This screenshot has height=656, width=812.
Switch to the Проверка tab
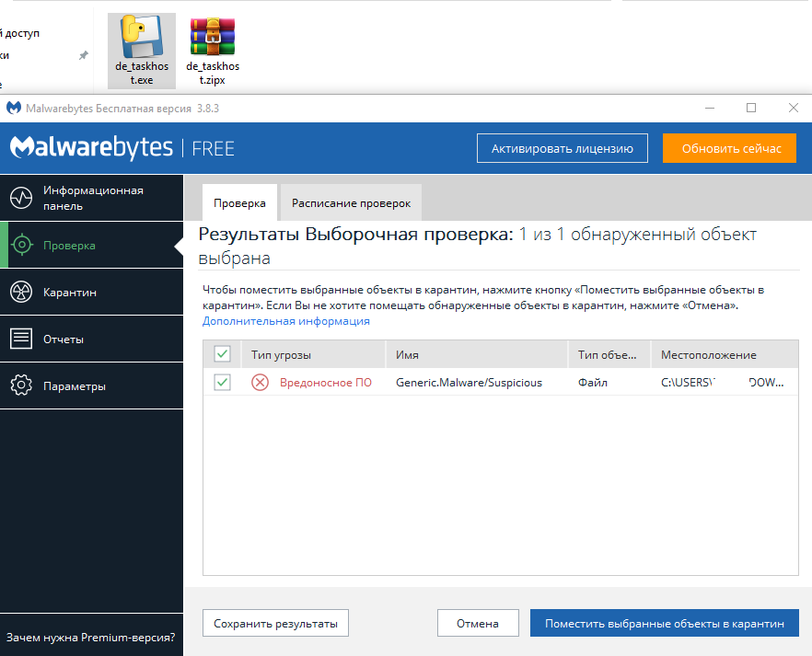[239, 202]
